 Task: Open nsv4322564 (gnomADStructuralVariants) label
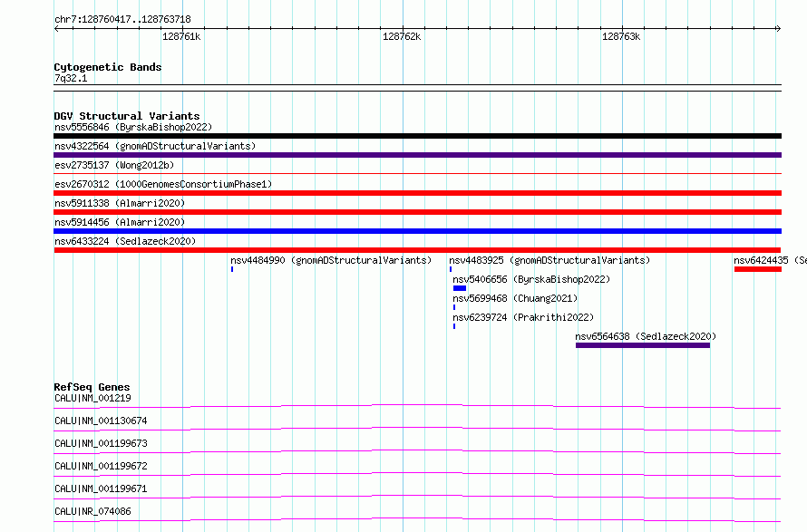click(x=155, y=146)
